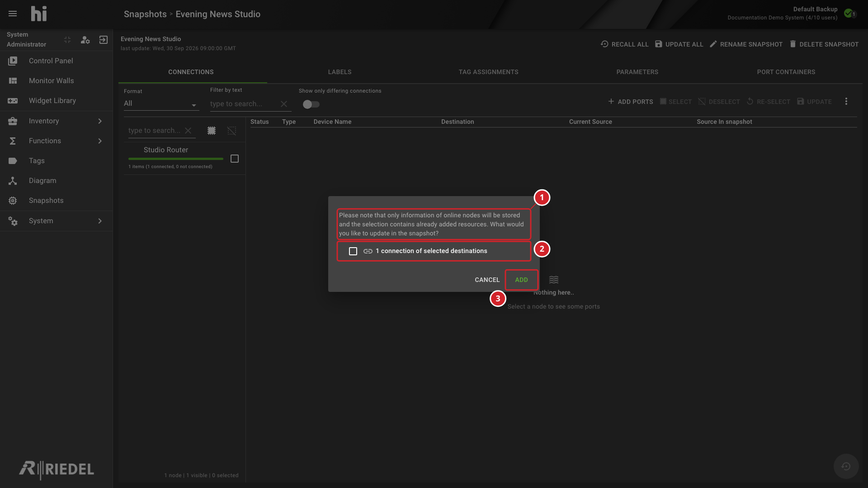
Task: Open the Port Containers tab
Action: 786,72
